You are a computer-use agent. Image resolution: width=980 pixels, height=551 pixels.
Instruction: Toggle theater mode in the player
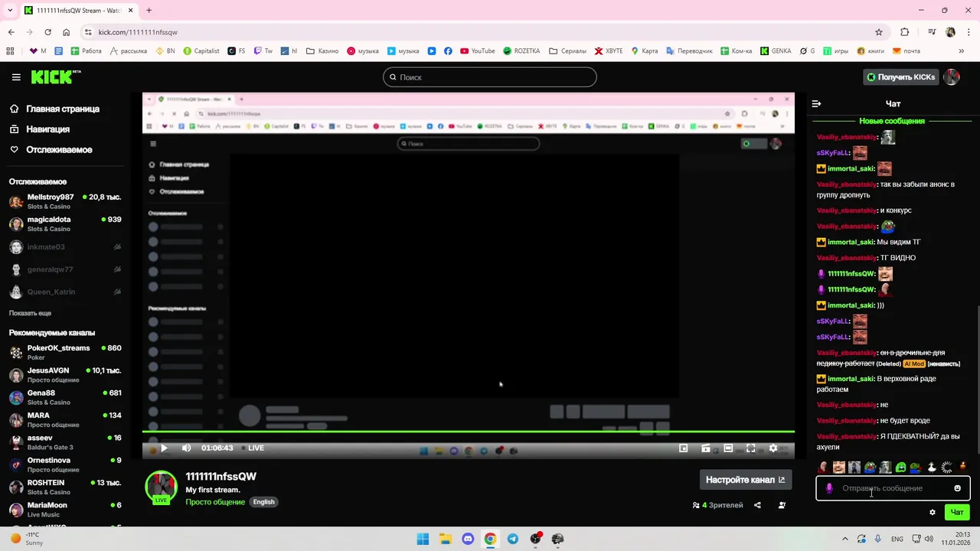pyautogui.click(x=728, y=448)
